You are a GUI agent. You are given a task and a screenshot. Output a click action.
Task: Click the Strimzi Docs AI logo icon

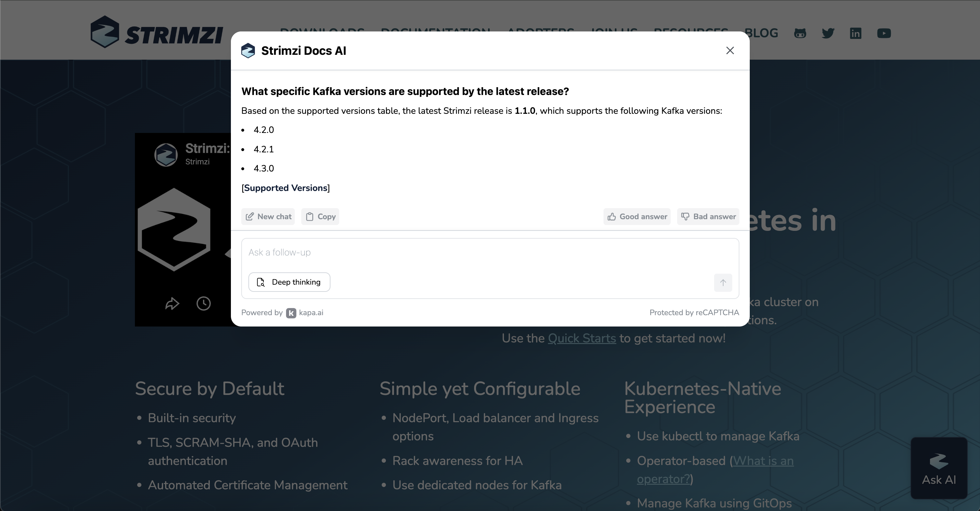coord(248,51)
